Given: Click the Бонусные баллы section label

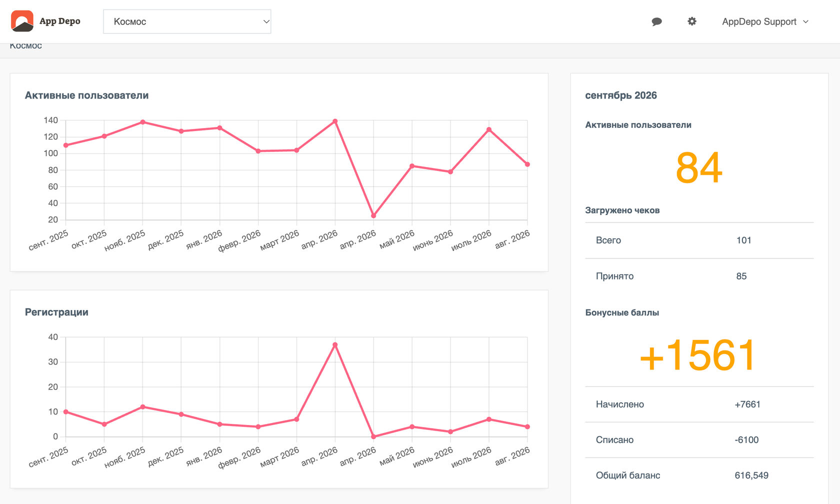Looking at the screenshot, I should (x=622, y=312).
